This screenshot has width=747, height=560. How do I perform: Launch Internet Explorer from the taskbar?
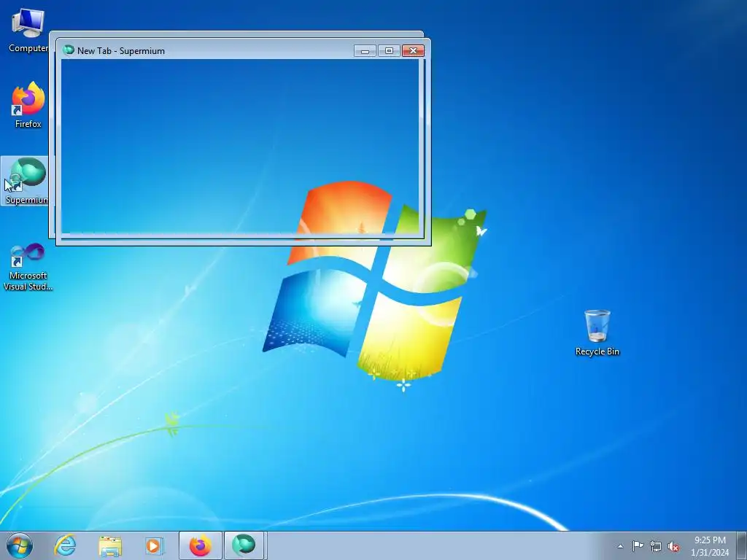(65, 545)
